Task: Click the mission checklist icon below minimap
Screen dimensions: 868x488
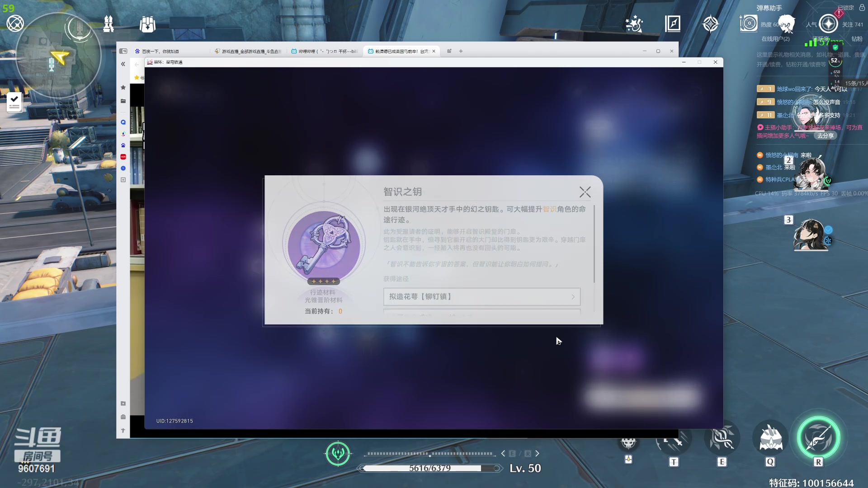Action: (14, 102)
